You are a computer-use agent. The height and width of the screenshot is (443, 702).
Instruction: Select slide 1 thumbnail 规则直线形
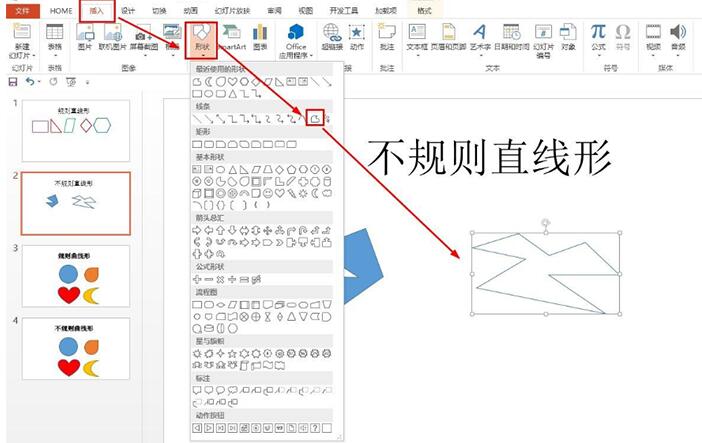tap(76, 130)
